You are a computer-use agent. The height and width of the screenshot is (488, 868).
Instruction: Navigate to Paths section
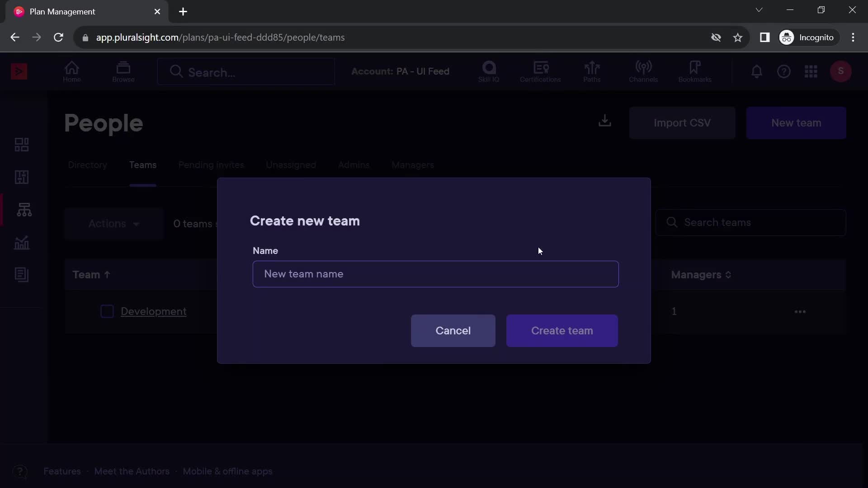click(x=593, y=71)
